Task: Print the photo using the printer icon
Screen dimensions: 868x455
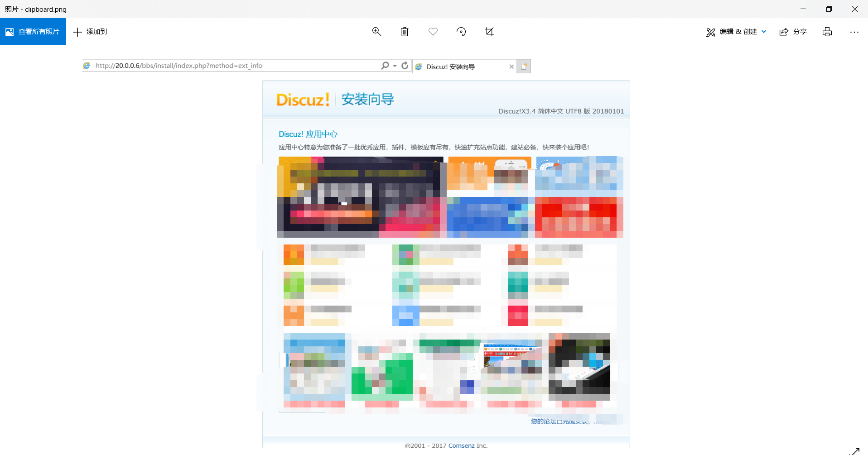Action: pyautogui.click(x=827, y=32)
